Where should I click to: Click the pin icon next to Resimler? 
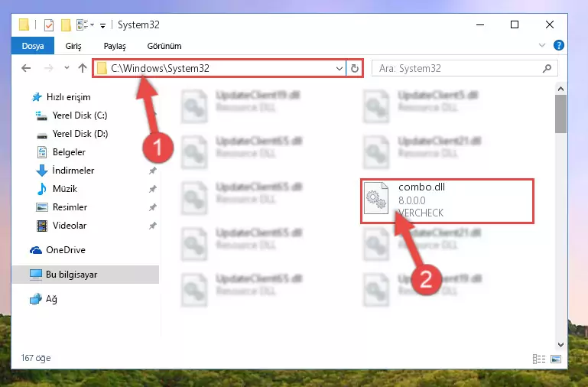pos(153,207)
